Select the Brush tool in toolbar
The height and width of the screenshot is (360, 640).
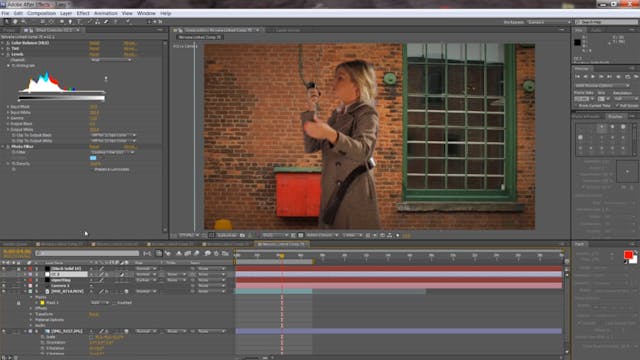(x=89, y=22)
